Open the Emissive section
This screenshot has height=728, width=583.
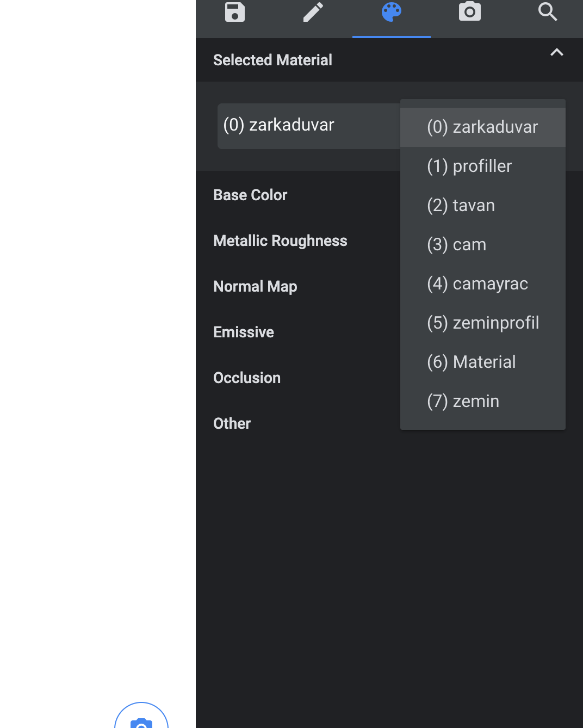pos(243,332)
